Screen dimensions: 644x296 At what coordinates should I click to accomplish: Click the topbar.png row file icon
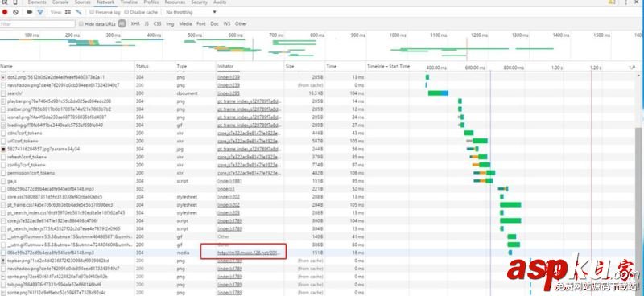click(x=4, y=261)
